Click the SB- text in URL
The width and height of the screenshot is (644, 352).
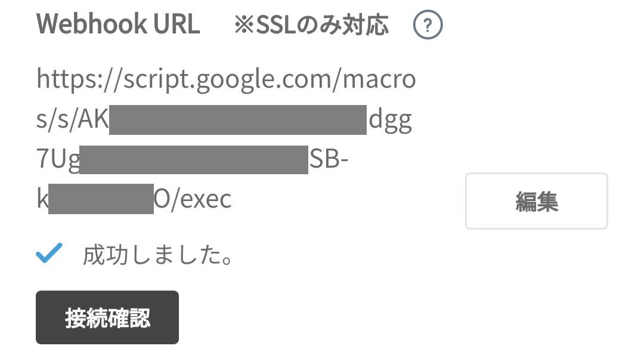tap(329, 159)
